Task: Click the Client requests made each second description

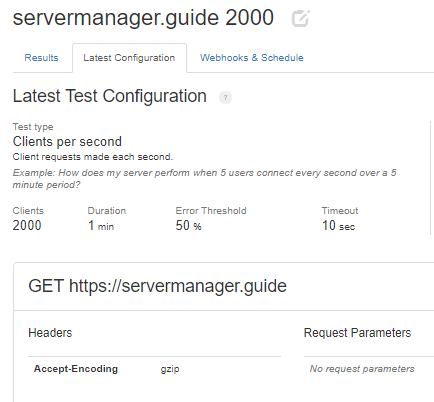Action: [x=93, y=157]
